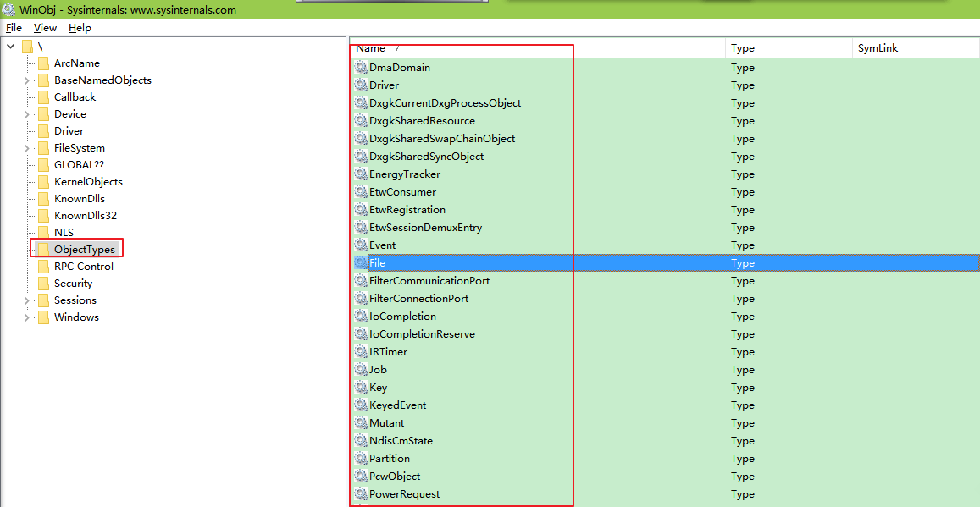980x507 pixels.
Task: Click the gear icon next to Mutant
Action: tap(361, 423)
